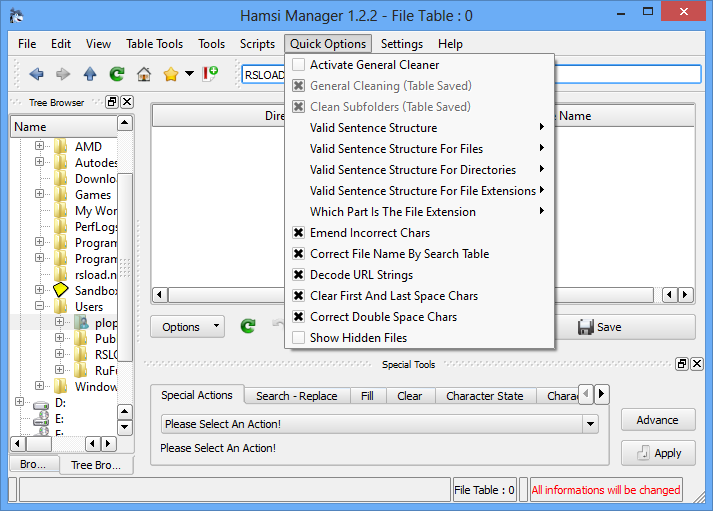Click the blue Back arrow icon
713x511 pixels.
click(36, 74)
